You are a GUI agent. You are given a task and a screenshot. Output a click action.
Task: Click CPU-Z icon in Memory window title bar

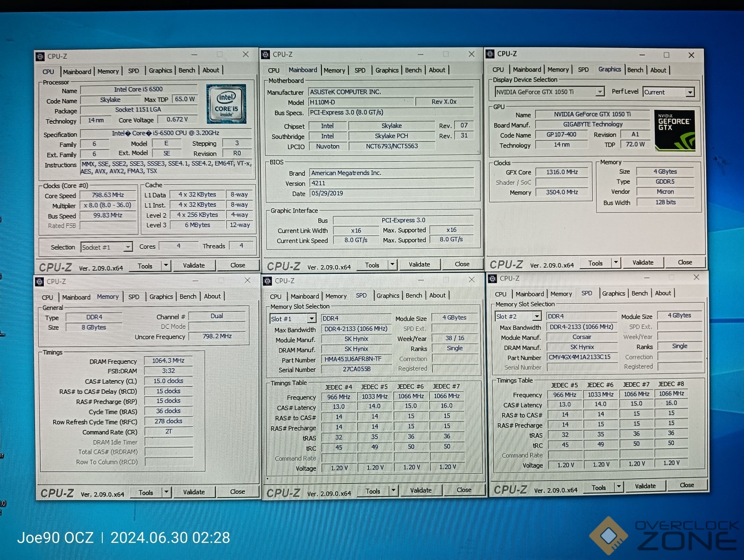[40, 281]
